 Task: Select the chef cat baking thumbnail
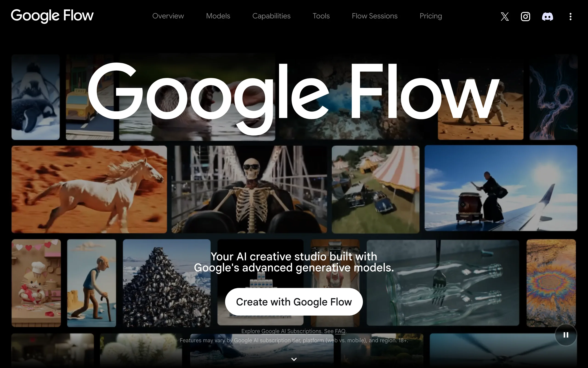pyautogui.click(x=36, y=283)
